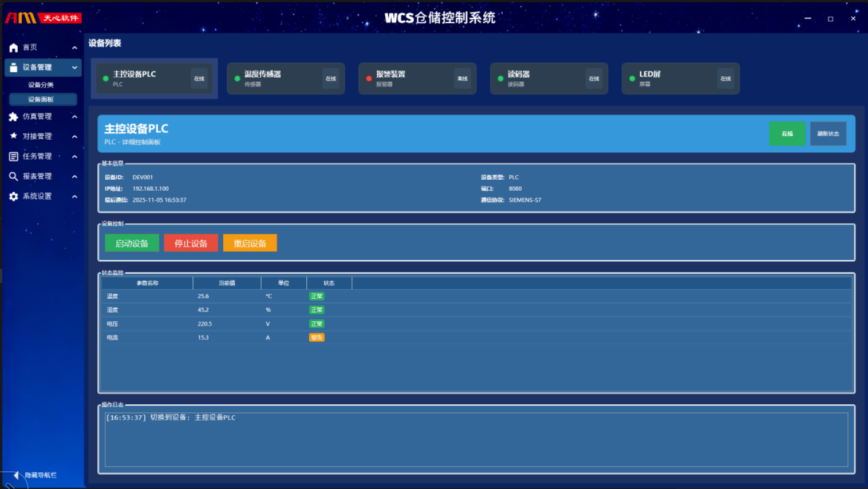Expand the 首页 menu chevron

click(74, 48)
